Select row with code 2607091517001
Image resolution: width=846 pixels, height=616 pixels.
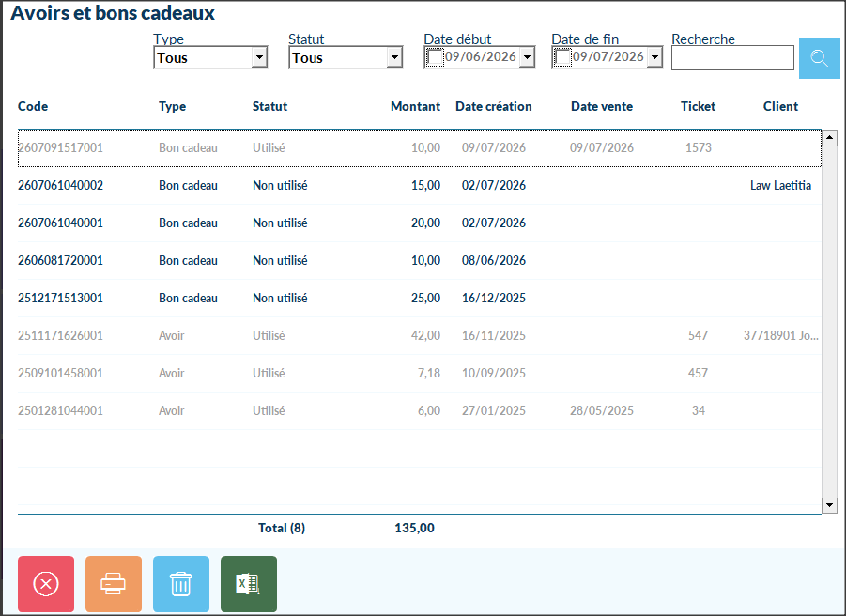pos(419,147)
